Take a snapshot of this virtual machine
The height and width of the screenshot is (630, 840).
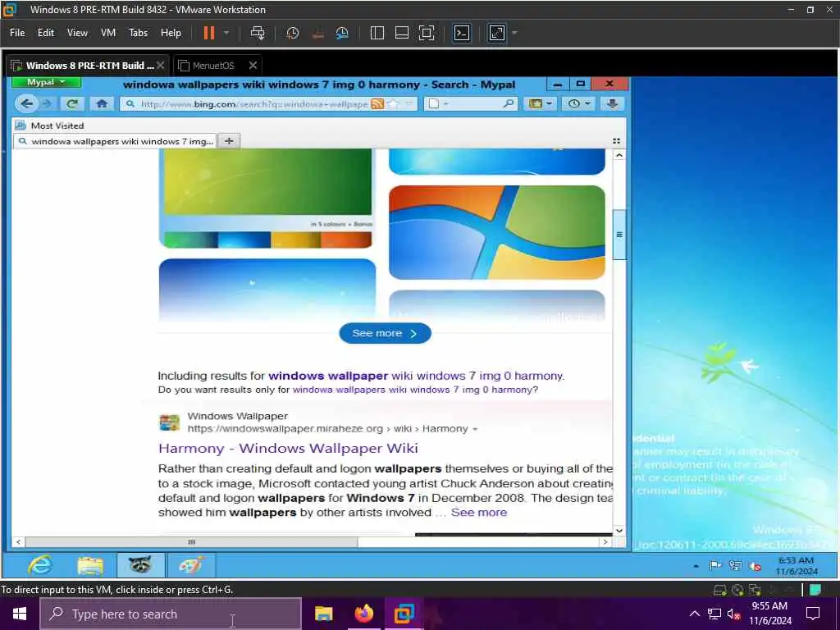(293, 33)
